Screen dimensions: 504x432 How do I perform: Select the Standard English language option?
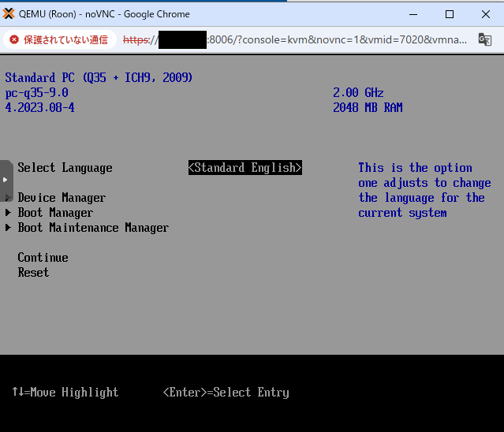(x=245, y=168)
